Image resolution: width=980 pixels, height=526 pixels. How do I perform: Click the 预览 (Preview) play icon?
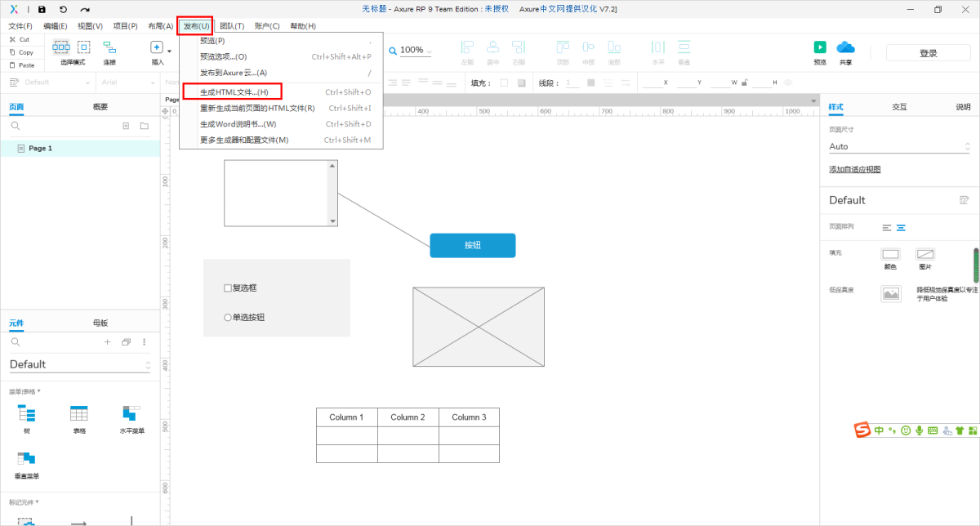tap(820, 48)
